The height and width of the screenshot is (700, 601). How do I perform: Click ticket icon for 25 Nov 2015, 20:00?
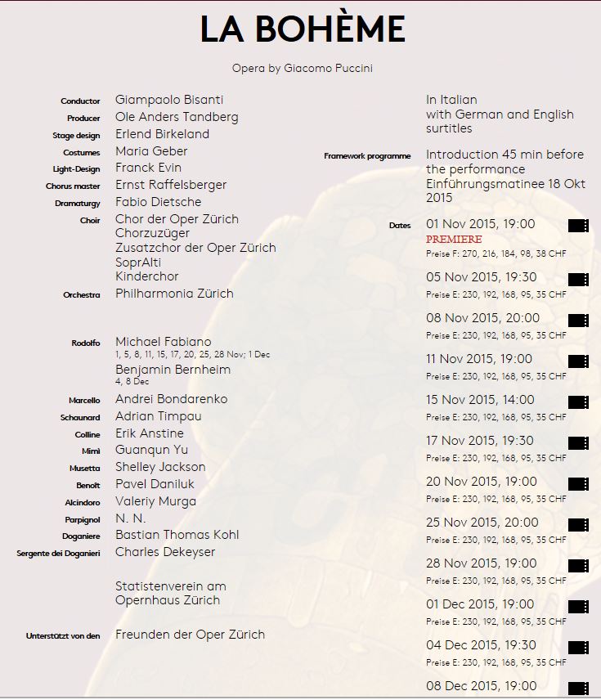578,524
